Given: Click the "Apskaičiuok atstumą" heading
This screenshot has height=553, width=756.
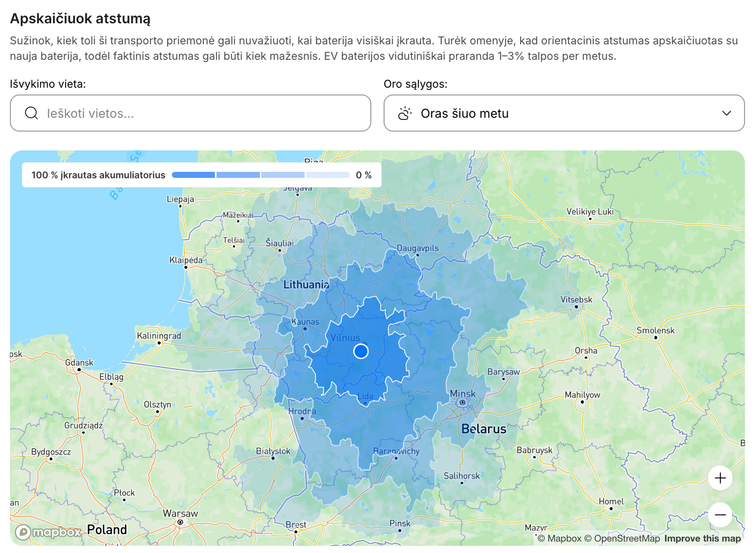Looking at the screenshot, I should 80,18.
